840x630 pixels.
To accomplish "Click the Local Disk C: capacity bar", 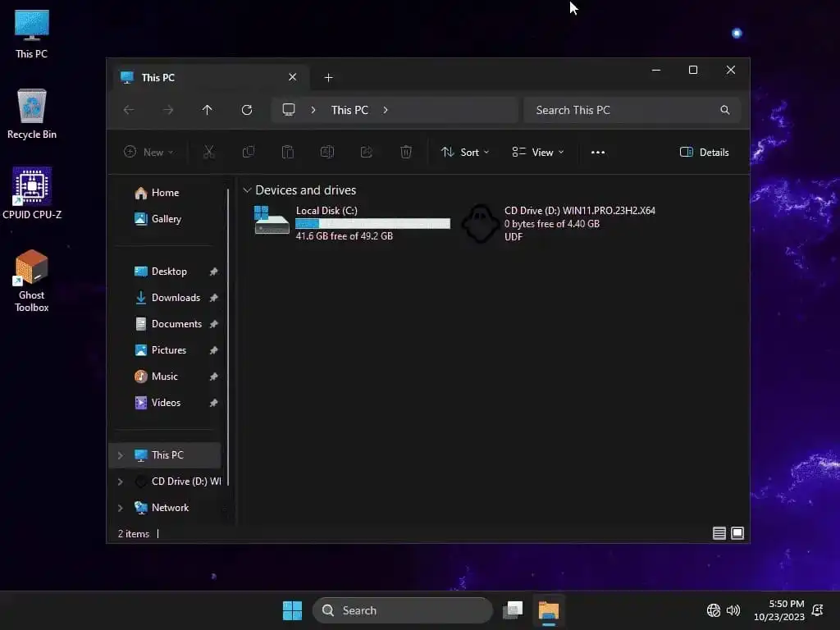I will (x=372, y=223).
